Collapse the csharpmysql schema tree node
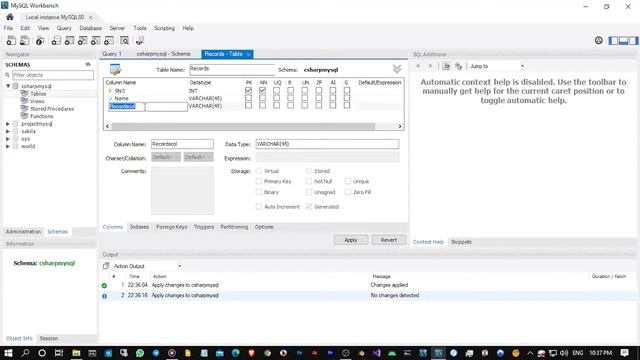This screenshot has width=640, height=360. pos(8,86)
